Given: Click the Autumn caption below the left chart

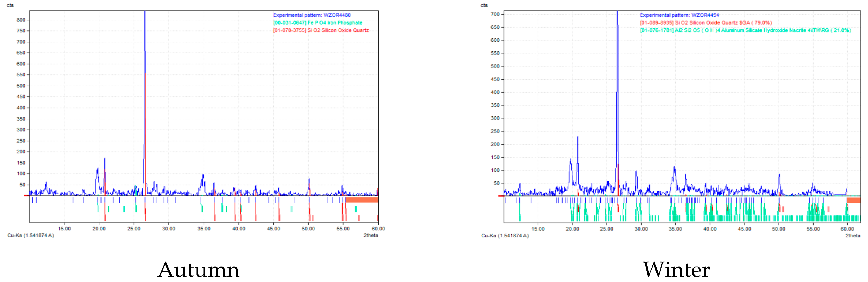Looking at the screenshot, I should (x=199, y=269).
